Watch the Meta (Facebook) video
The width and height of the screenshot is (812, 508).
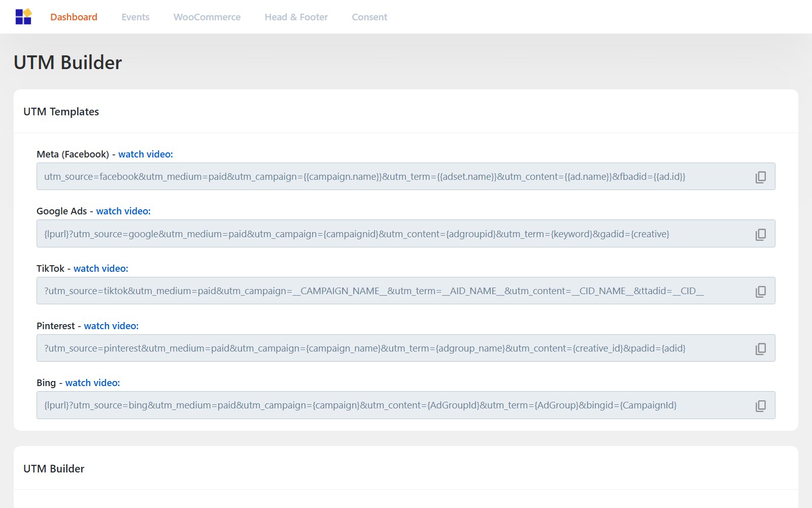point(146,154)
